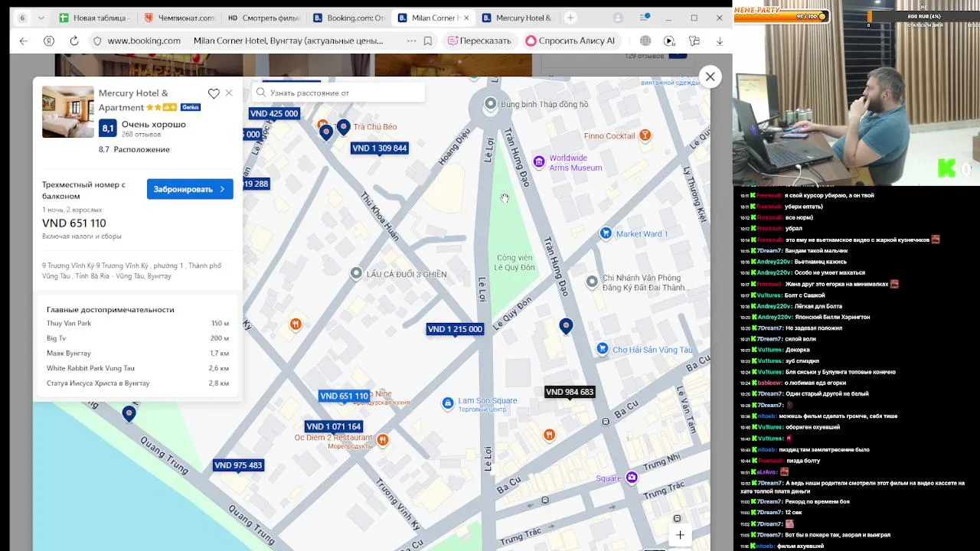This screenshot has height=551, width=980.
Task: Zoom in the map with the plus button
Action: pyautogui.click(x=680, y=535)
